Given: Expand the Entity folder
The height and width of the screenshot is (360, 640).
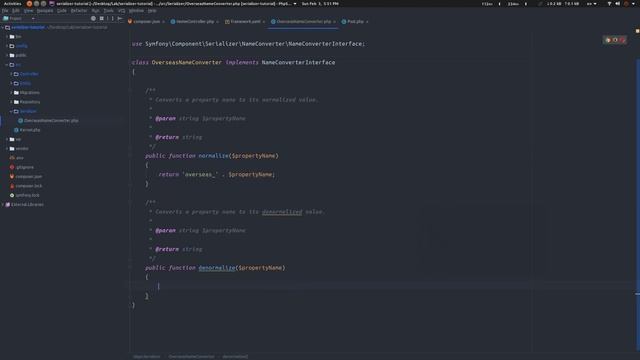Looking at the screenshot, I should [x=11, y=84].
